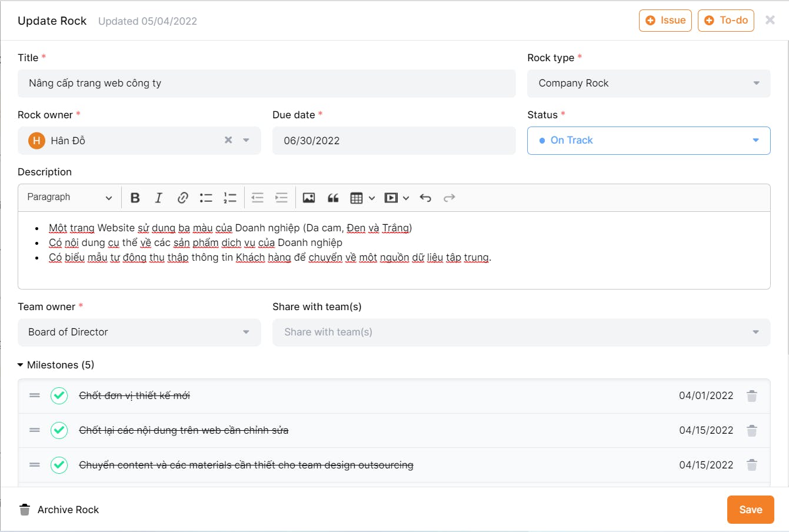Open the Share with team(s) dropdown

(521, 332)
